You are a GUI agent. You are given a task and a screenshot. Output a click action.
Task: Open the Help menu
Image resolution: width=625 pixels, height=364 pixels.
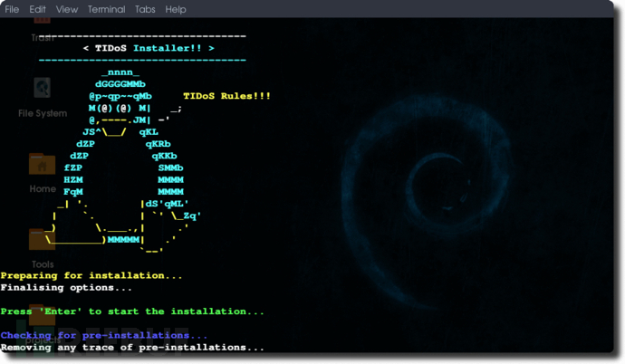[176, 9]
